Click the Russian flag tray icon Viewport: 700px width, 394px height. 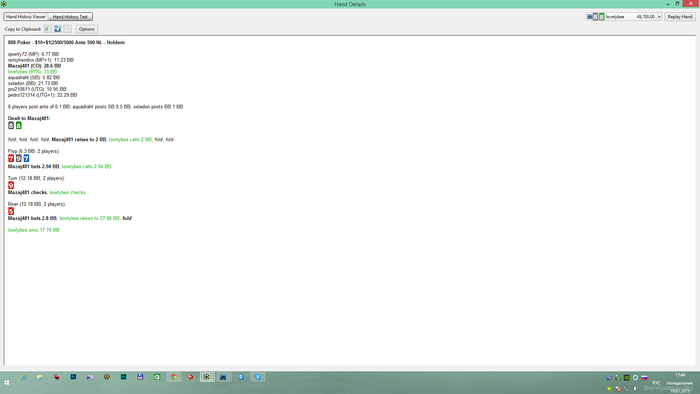point(644,377)
